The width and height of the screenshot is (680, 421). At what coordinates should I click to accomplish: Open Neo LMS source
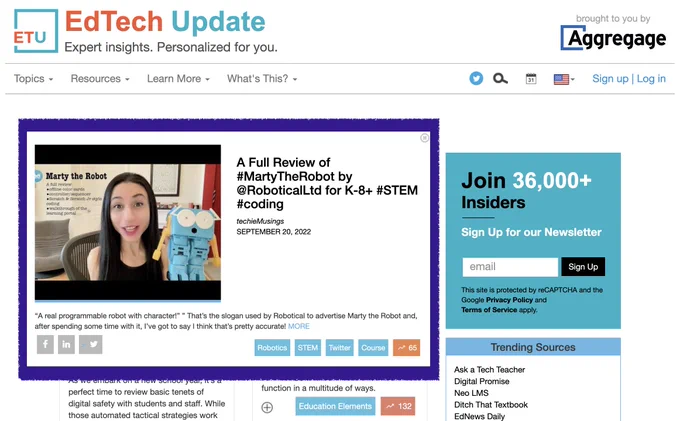(x=471, y=393)
